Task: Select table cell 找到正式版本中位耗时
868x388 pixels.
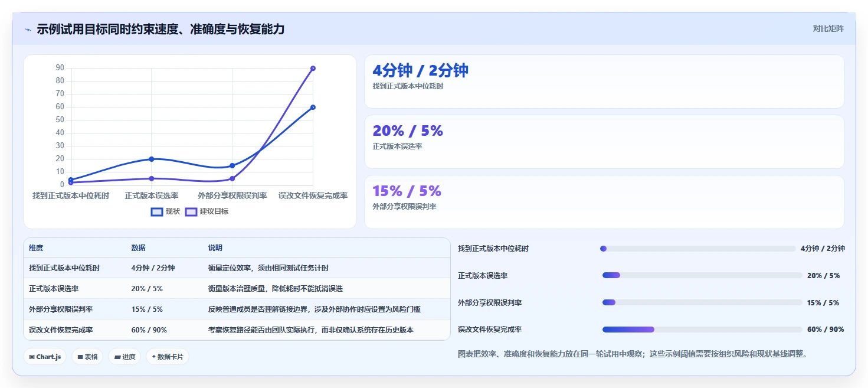Action: 64,268
